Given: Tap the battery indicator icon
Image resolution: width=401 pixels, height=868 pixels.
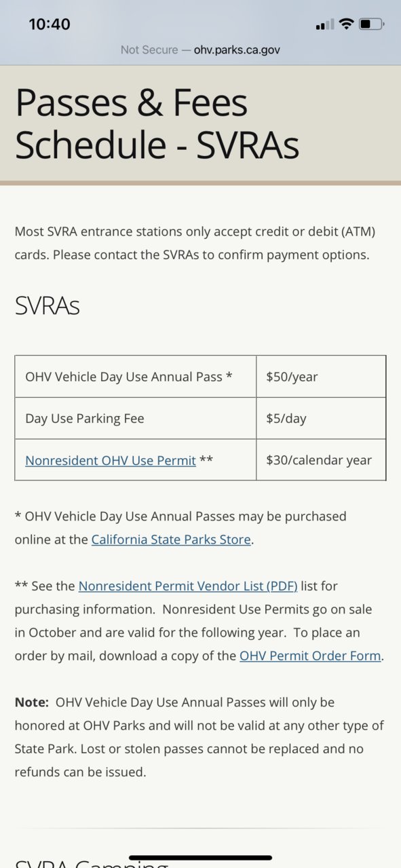Looking at the screenshot, I should pos(371,24).
